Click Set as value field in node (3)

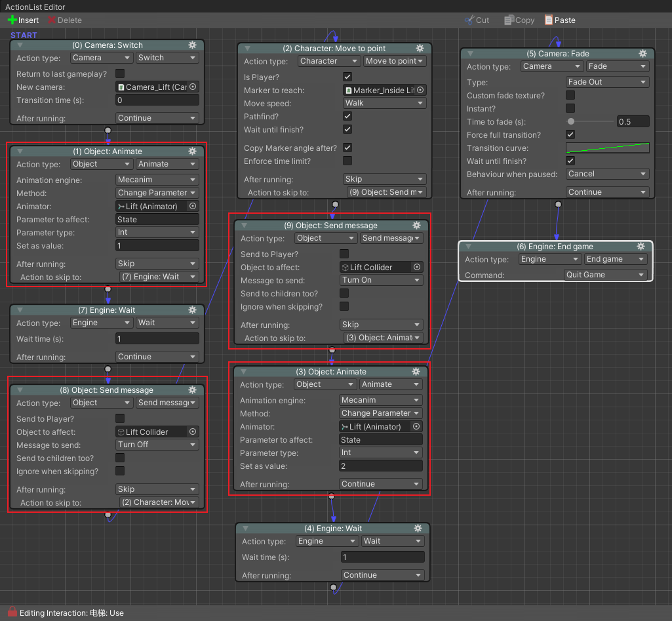tap(380, 466)
